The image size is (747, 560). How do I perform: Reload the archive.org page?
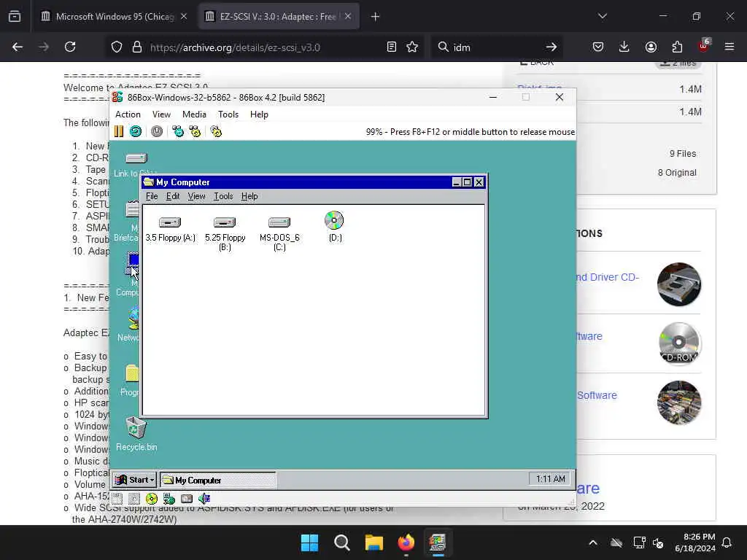[x=70, y=47]
